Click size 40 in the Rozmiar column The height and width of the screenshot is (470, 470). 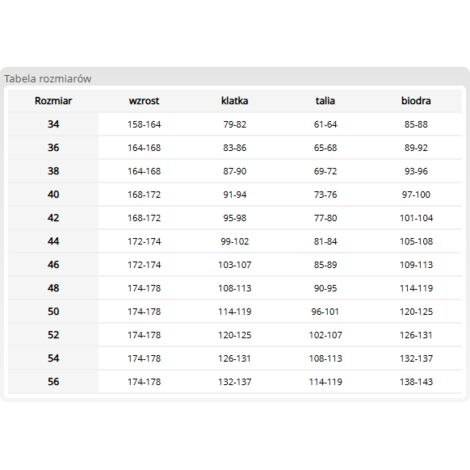[53, 194]
